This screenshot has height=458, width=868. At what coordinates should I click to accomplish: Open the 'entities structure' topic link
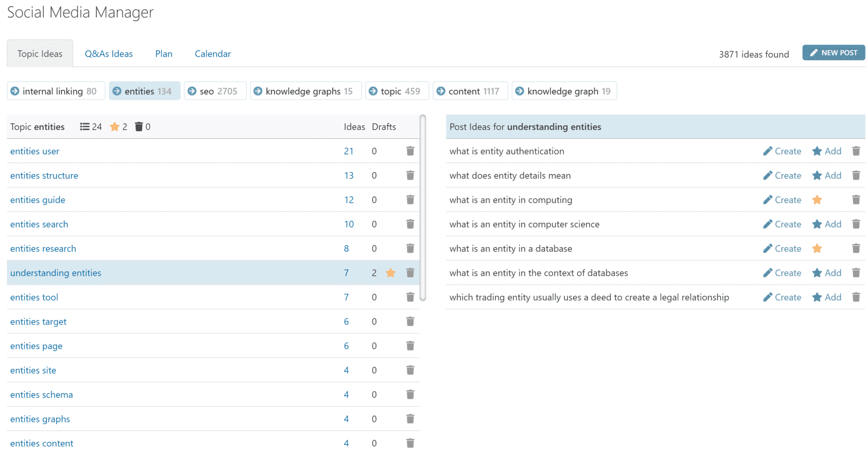[x=44, y=175]
